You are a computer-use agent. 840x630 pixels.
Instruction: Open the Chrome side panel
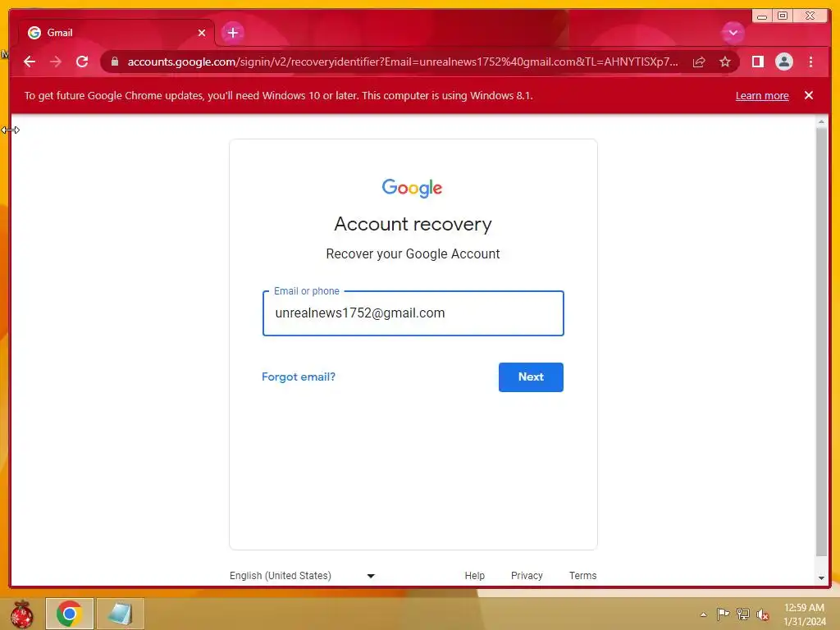(x=757, y=62)
